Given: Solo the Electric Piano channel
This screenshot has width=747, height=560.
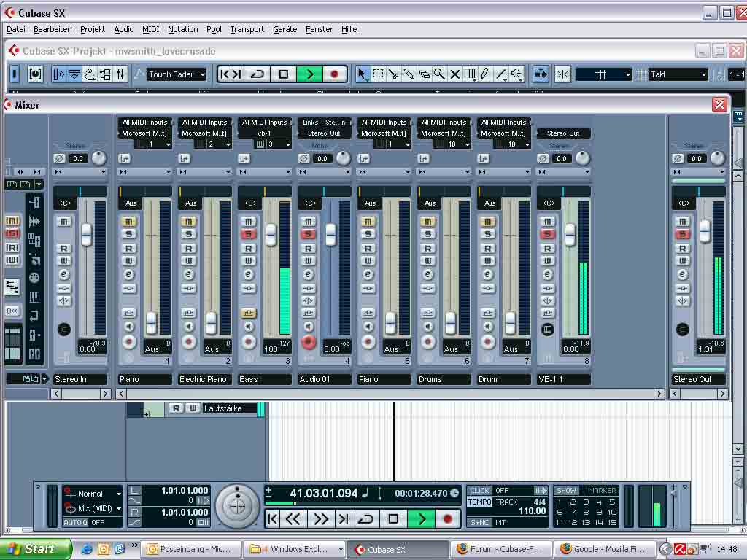Looking at the screenshot, I should coord(189,234).
